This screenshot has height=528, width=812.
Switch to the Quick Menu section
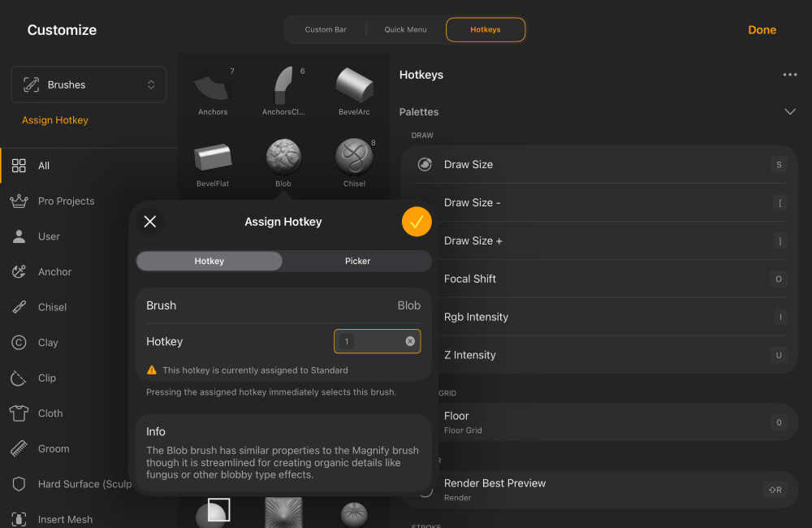405,28
